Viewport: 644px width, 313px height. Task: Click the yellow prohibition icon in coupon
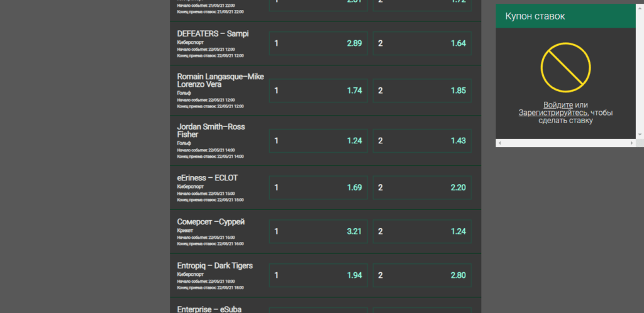pyautogui.click(x=565, y=67)
